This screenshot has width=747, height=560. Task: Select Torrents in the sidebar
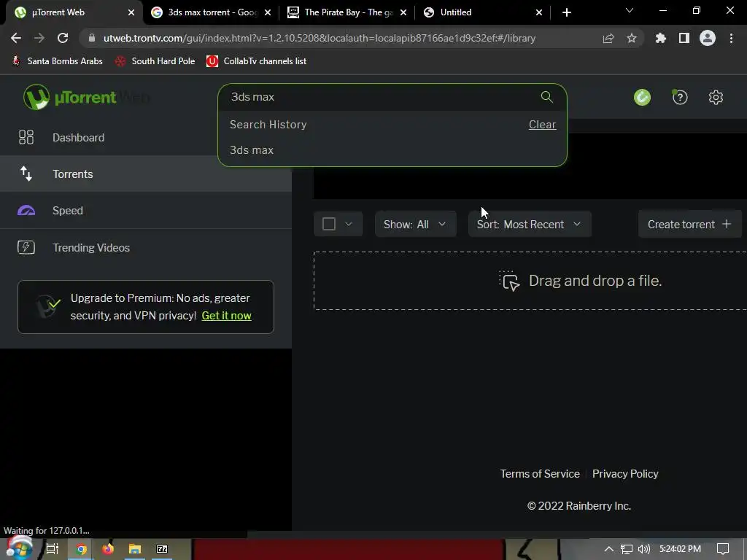(x=146, y=174)
